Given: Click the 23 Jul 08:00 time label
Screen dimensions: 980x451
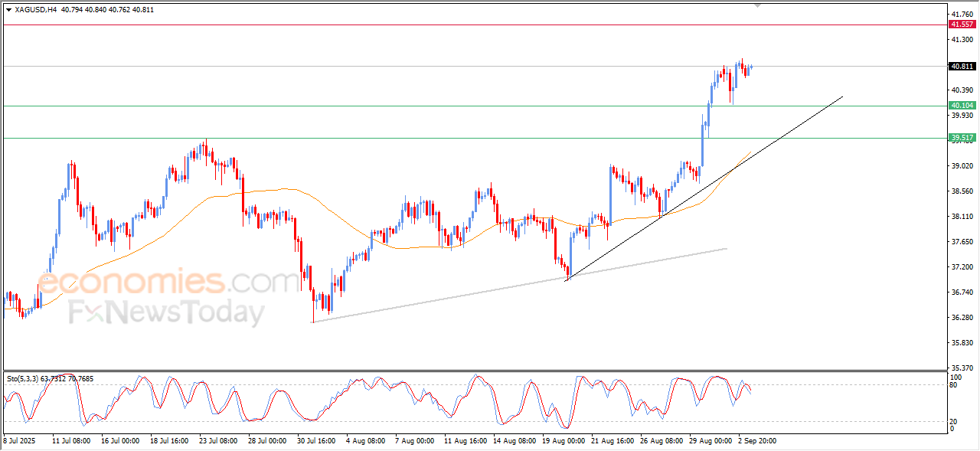Looking at the screenshot, I should [218, 441].
